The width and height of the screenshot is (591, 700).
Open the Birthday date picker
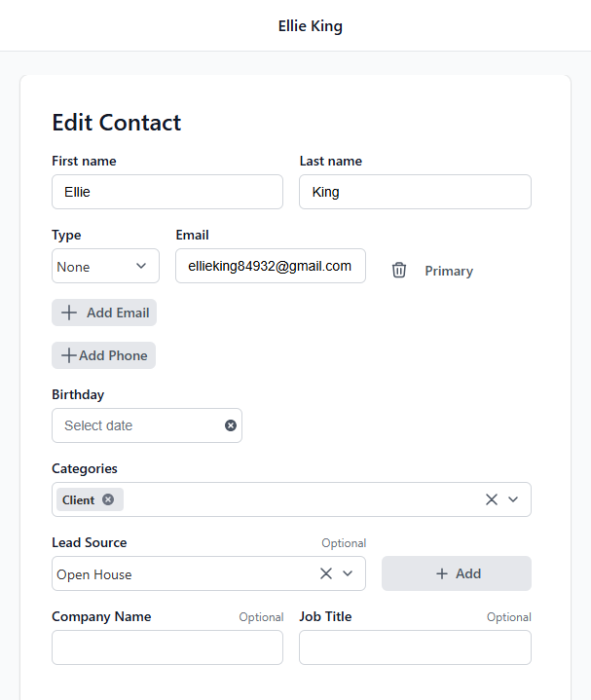click(136, 425)
